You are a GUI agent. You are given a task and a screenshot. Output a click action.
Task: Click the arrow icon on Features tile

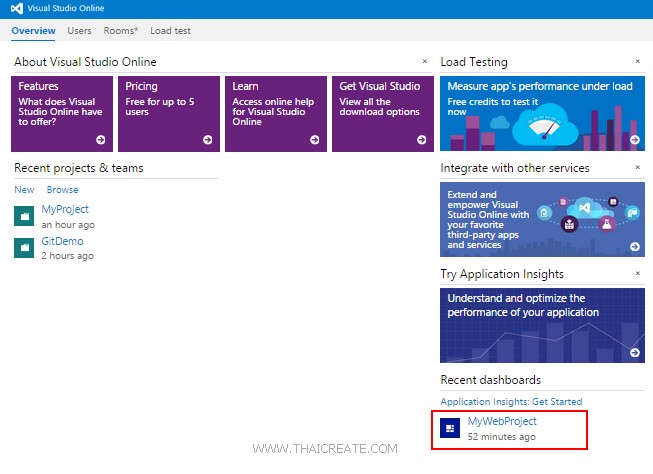100,140
